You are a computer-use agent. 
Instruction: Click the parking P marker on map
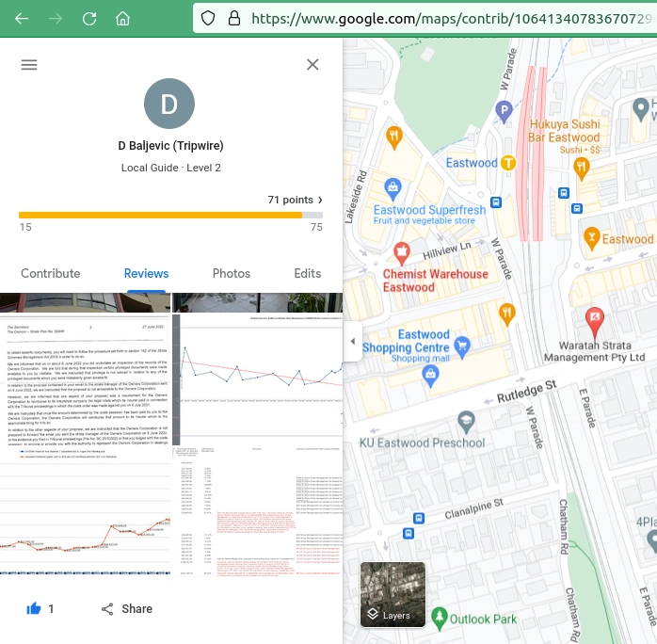click(505, 111)
